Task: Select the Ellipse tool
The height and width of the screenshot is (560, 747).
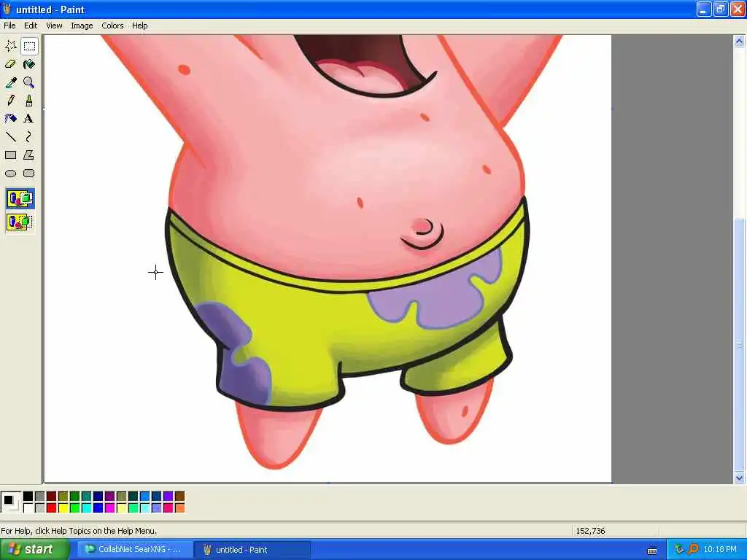Action: (10, 174)
